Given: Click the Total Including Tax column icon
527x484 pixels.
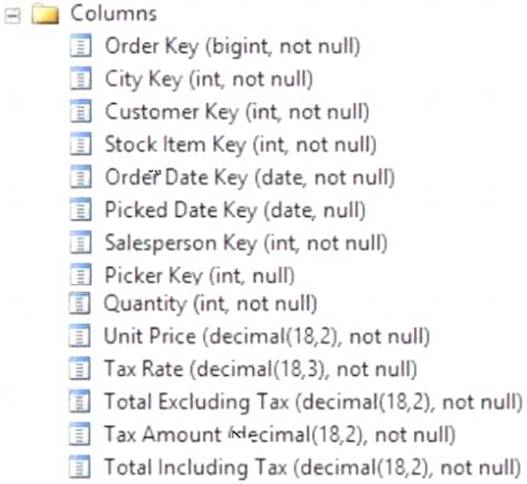Looking at the screenshot, I should (80, 467).
